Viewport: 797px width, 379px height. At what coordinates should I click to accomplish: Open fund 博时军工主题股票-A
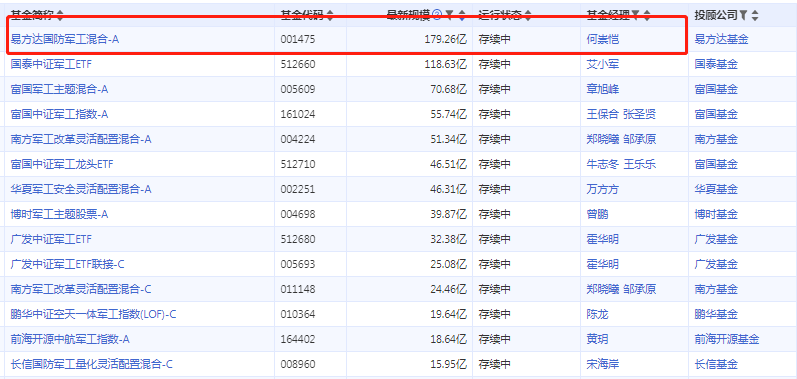coord(59,214)
